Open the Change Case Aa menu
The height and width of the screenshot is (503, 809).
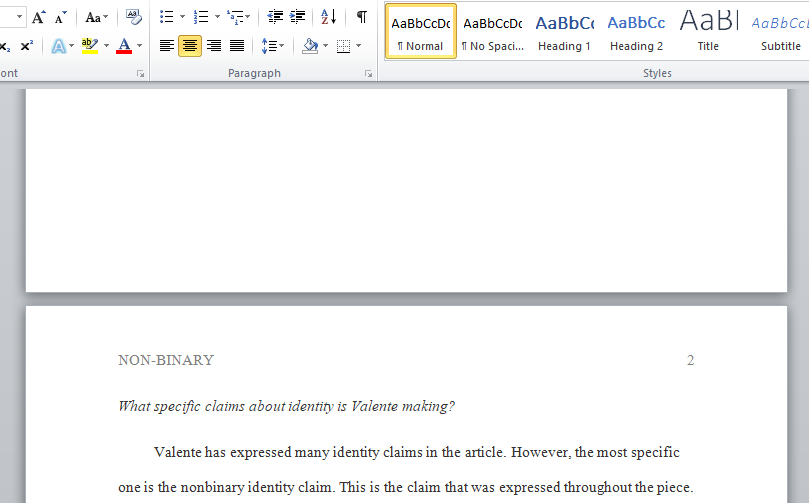tap(96, 18)
